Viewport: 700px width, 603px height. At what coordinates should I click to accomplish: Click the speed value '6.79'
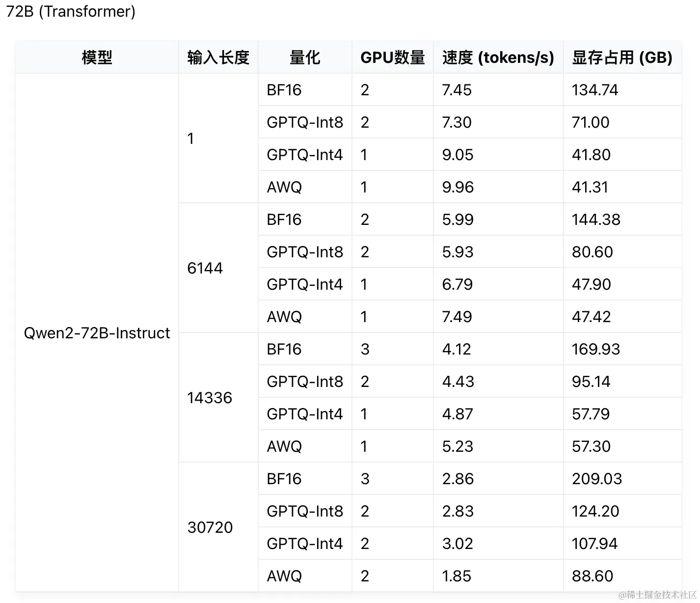(458, 284)
